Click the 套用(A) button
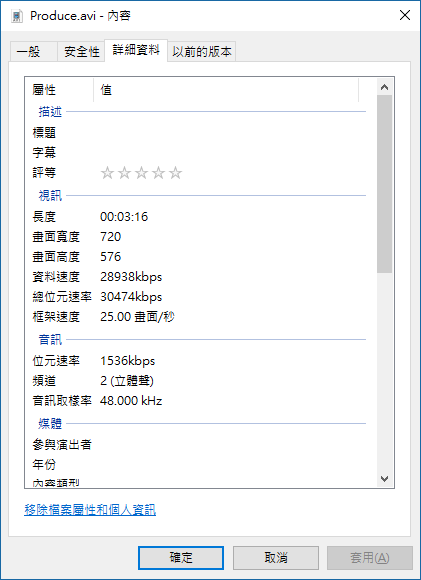Viewport: 421px width, 580px height. [370, 558]
